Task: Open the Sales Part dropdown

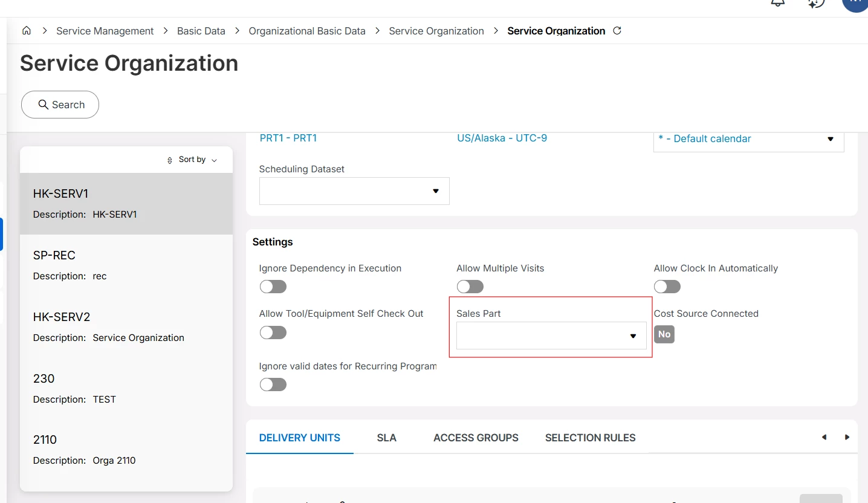Action: point(551,336)
